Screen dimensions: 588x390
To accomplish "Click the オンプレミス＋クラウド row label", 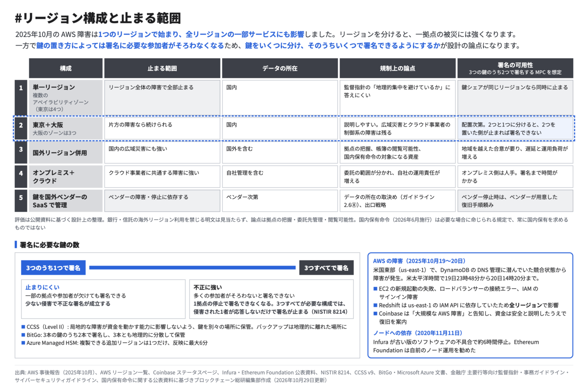I will pyautogui.click(x=66, y=176).
